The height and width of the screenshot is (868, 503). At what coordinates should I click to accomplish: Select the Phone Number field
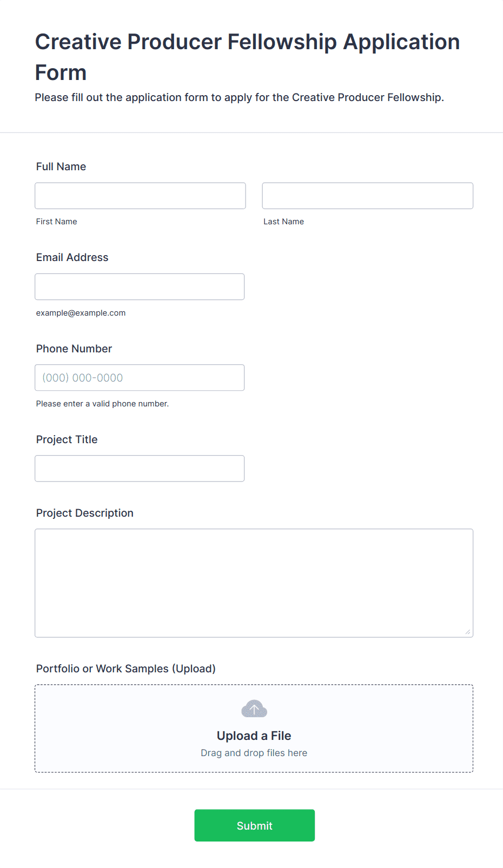click(140, 378)
